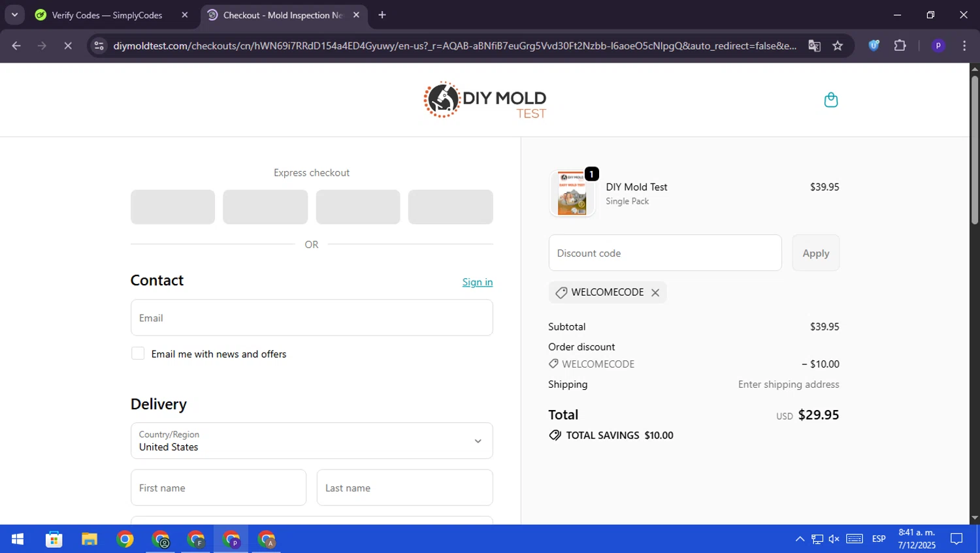Click the page vertical scrollbar

[974, 150]
